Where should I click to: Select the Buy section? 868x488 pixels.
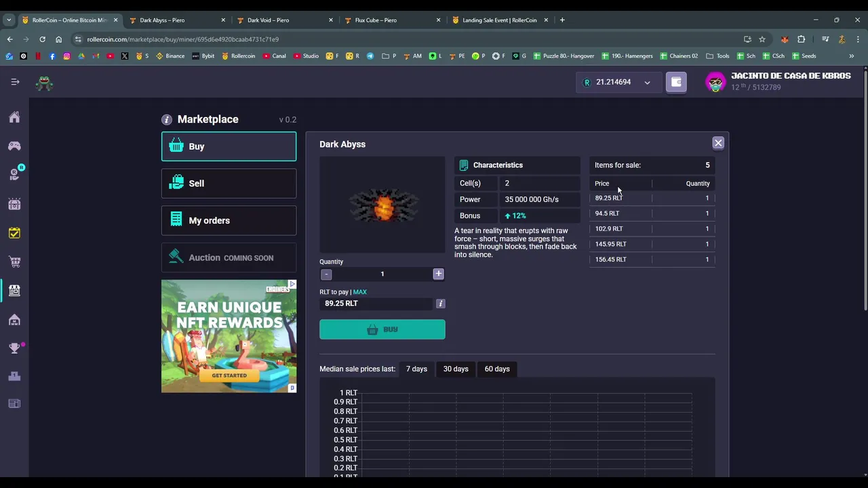click(x=229, y=146)
